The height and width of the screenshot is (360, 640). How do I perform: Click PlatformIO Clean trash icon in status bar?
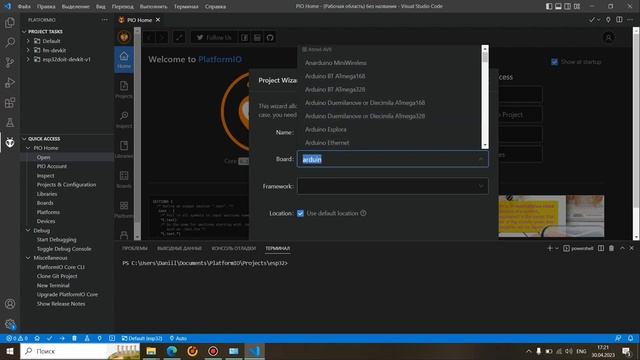pos(74,338)
